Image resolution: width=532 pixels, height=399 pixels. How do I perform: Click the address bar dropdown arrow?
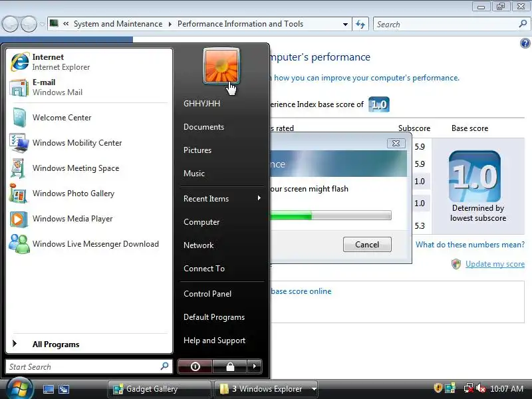[345, 25]
